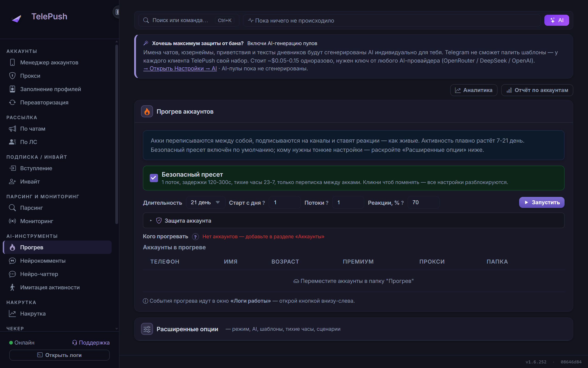Click the sparkle icon in the ban protection banner
Screen dimensions: 588x368
(x=146, y=43)
